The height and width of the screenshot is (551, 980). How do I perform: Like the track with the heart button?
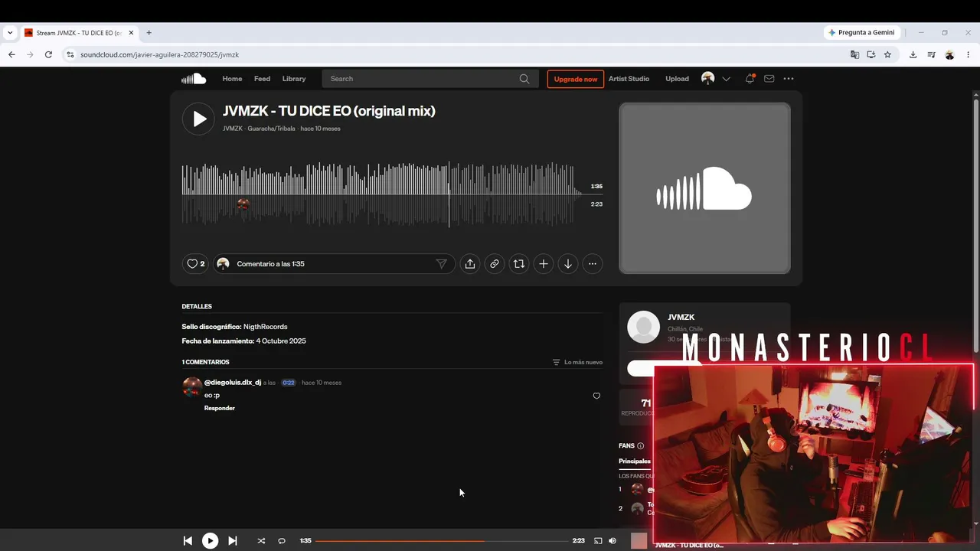195,264
